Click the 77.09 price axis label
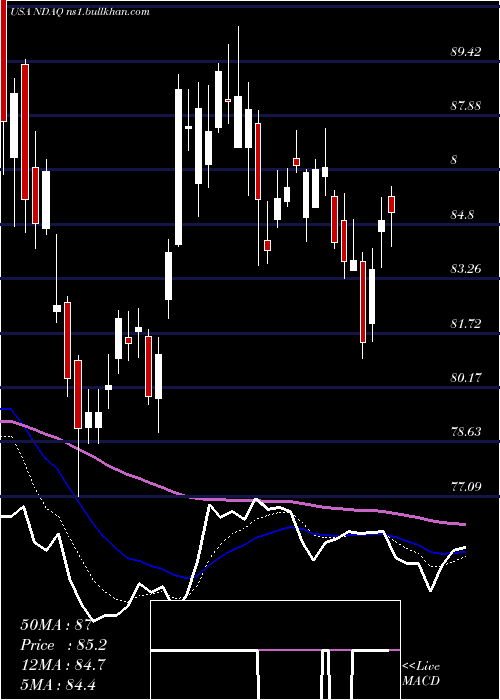 click(x=466, y=486)
